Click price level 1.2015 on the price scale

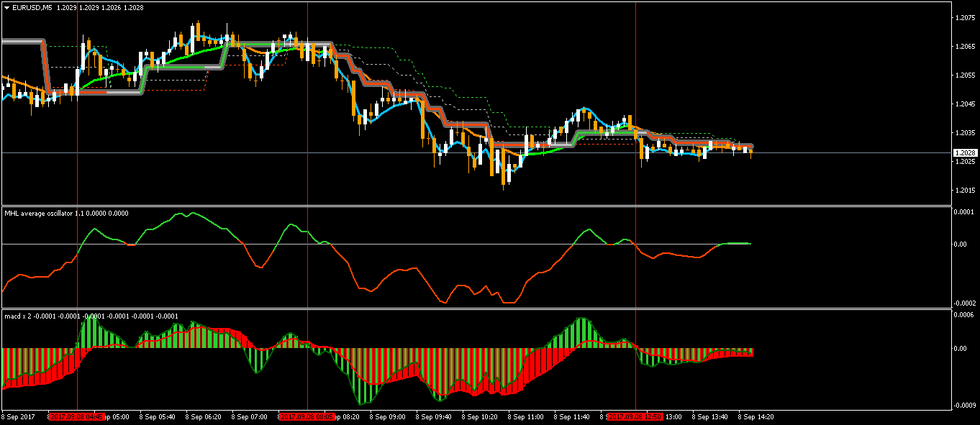(964, 190)
